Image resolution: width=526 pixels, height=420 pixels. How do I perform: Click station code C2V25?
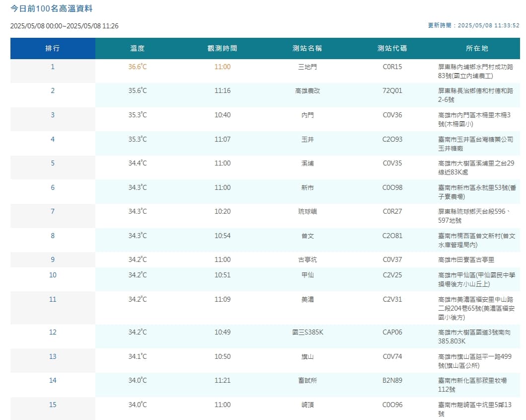coord(392,275)
